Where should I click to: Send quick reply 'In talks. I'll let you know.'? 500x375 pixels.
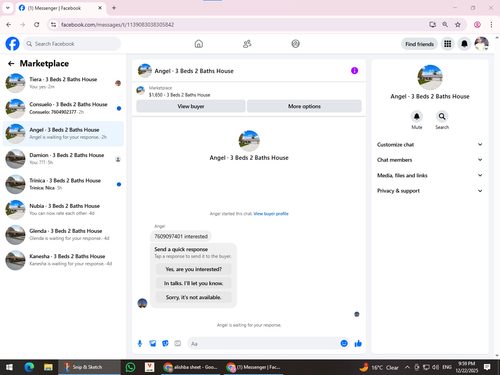pyautogui.click(x=194, y=283)
